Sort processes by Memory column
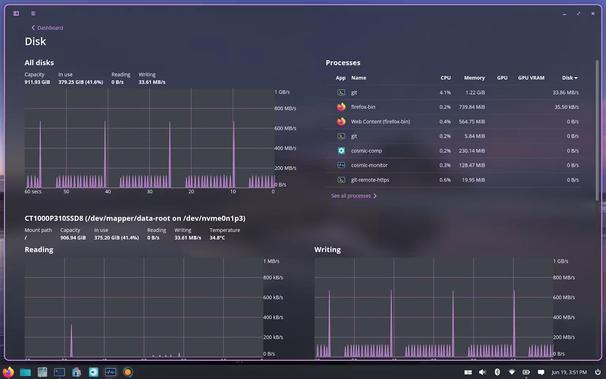606x379 pixels. point(474,78)
